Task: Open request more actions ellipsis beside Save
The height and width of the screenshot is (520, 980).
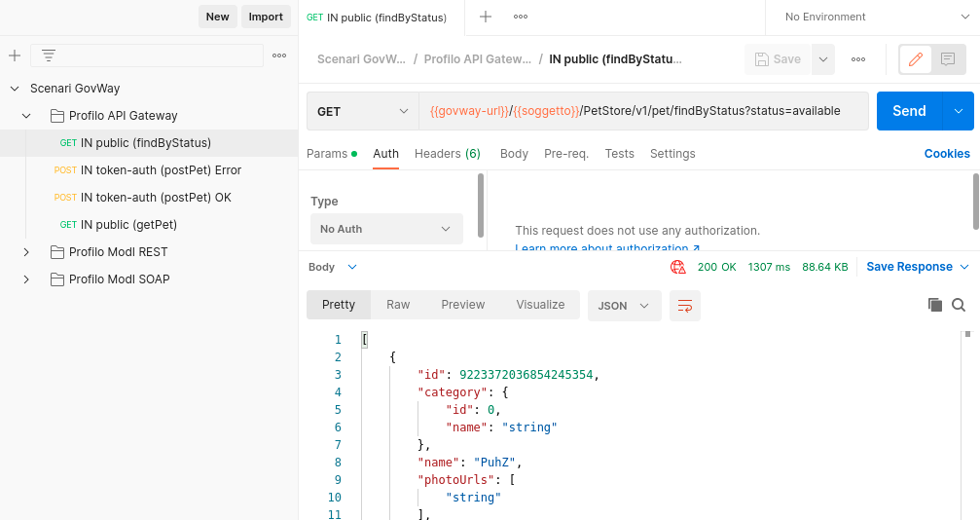Action: (x=858, y=59)
